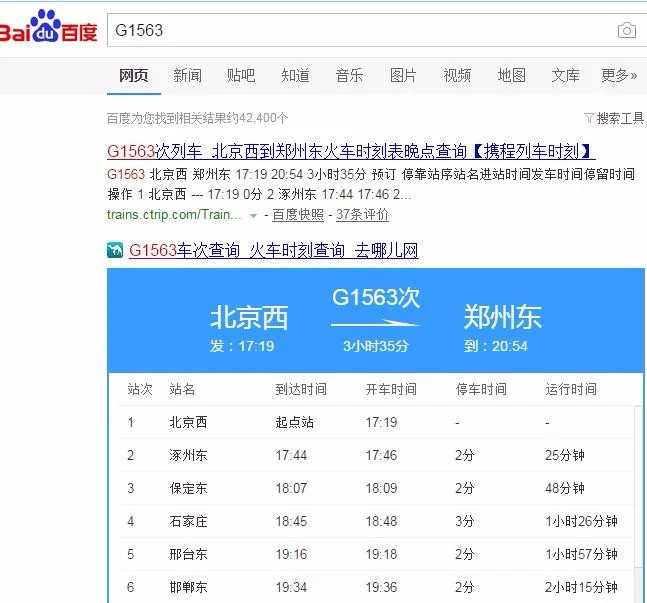Click the trains.ctrip.com URL

tap(174, 215)
